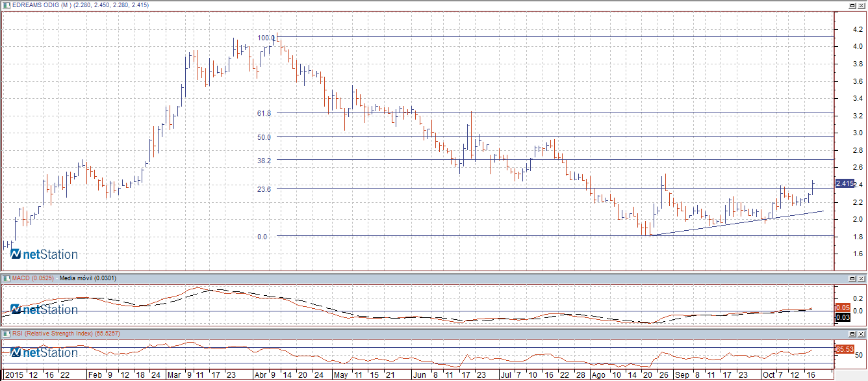Click the 2.415 current price tag
This screenshot has height=381, width=868.
point(844,184)
